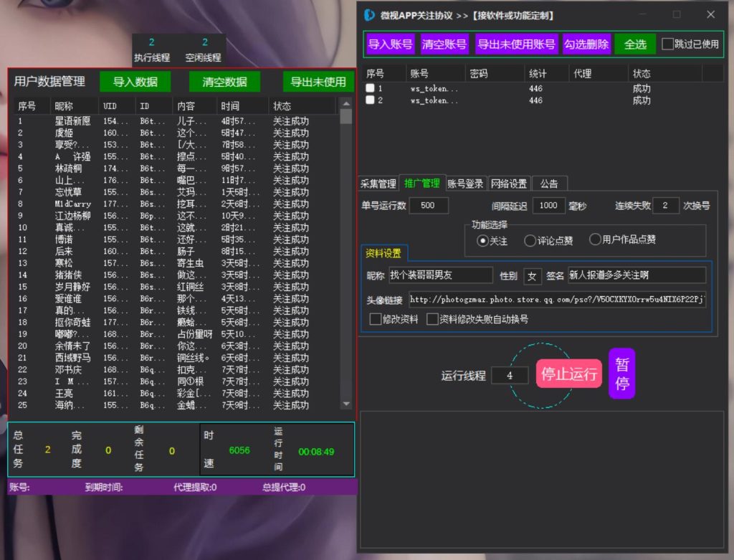The width and height of the screenshot is (734, 560).
Task: Click the user list scrollbar thumb
Action: click(x=346, y=116)
